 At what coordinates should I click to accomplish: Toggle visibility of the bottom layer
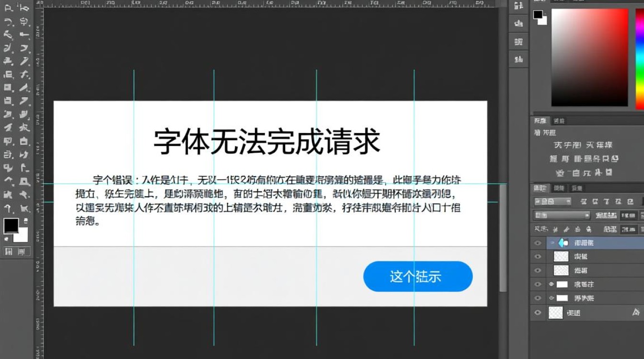(x=538, y=313)
